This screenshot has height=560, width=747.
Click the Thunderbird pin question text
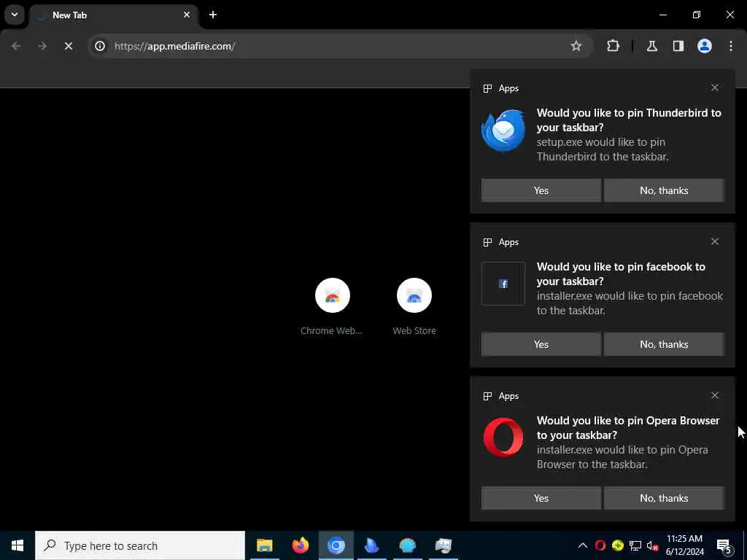629,120
